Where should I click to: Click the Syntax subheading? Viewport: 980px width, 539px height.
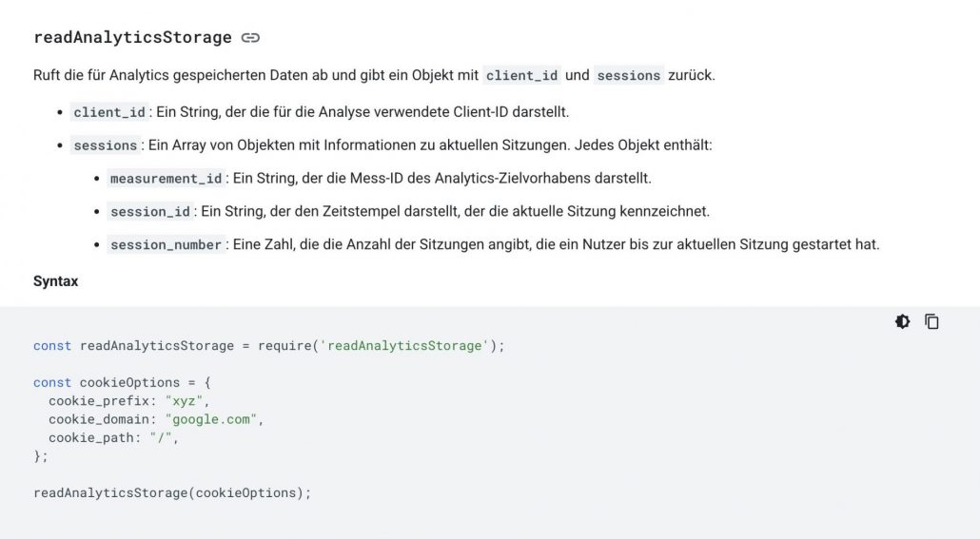click(x=55, y=281)
